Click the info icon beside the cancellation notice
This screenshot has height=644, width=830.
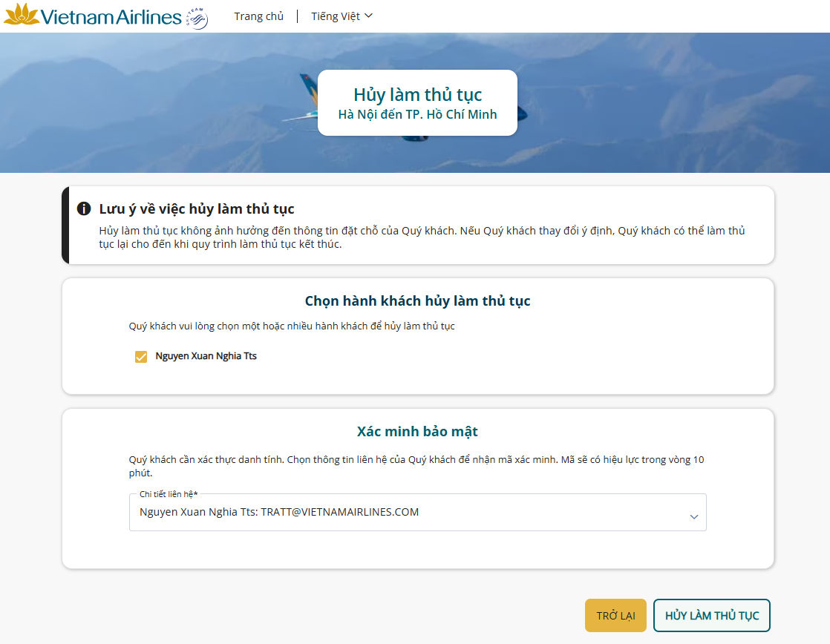[x=84, y=208]
